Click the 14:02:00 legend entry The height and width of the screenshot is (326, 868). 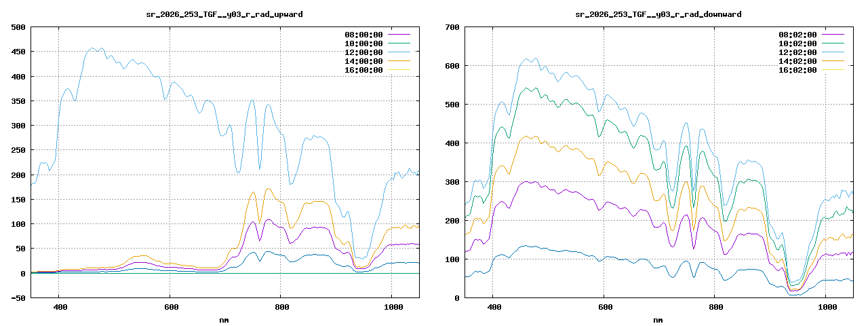(797, 60)
